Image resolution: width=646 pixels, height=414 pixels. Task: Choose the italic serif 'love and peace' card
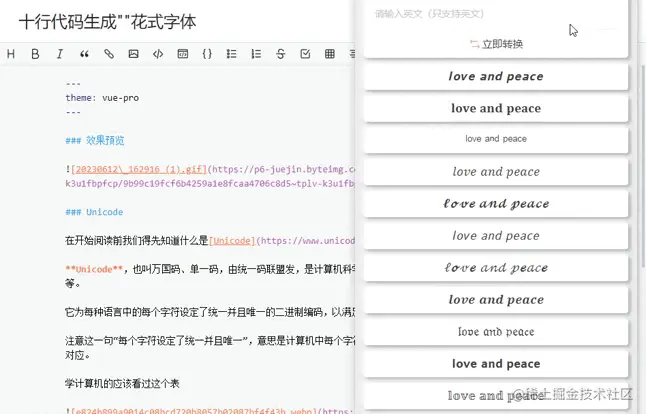point(496,172)
